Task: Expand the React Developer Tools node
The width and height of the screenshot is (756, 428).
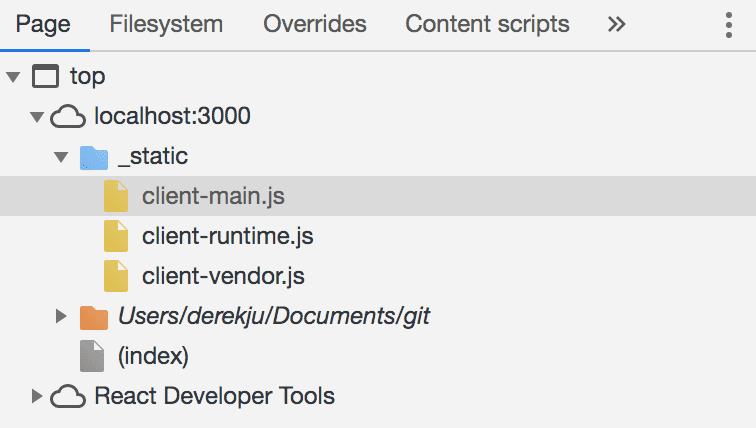Action: point(37,396)
